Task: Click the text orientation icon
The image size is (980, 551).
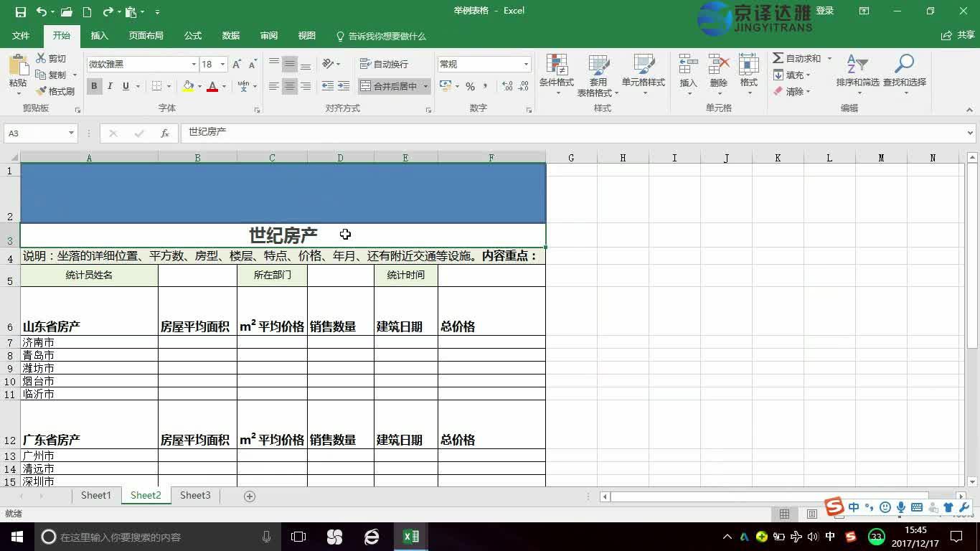Action: click(328, 64)
